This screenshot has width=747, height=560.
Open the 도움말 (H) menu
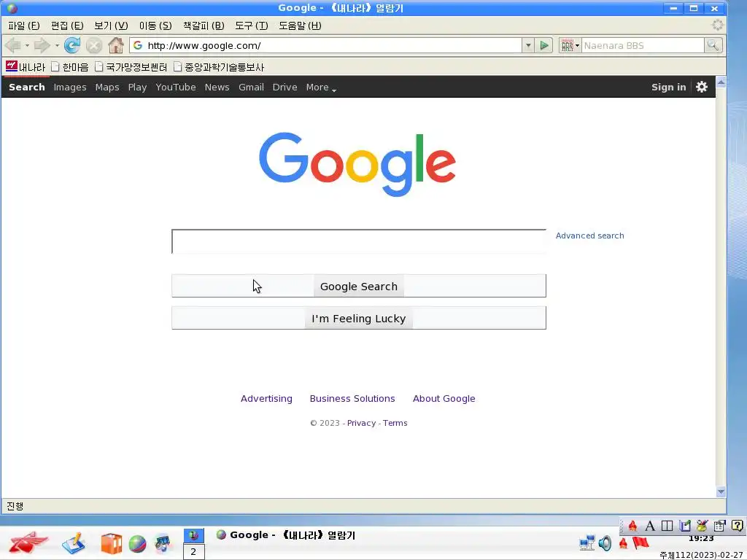(x=300, y=26)
